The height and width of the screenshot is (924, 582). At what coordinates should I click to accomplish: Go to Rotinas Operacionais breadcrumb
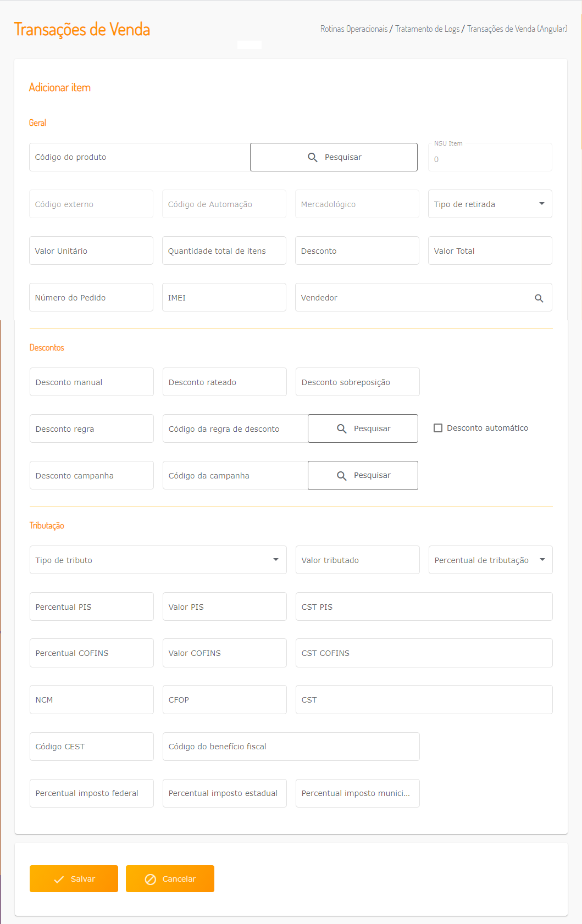pos(354,29)
